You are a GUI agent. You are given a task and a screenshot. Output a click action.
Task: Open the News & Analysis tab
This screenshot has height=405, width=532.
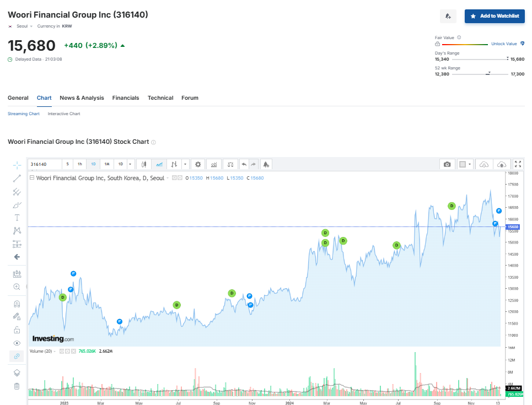82,98
